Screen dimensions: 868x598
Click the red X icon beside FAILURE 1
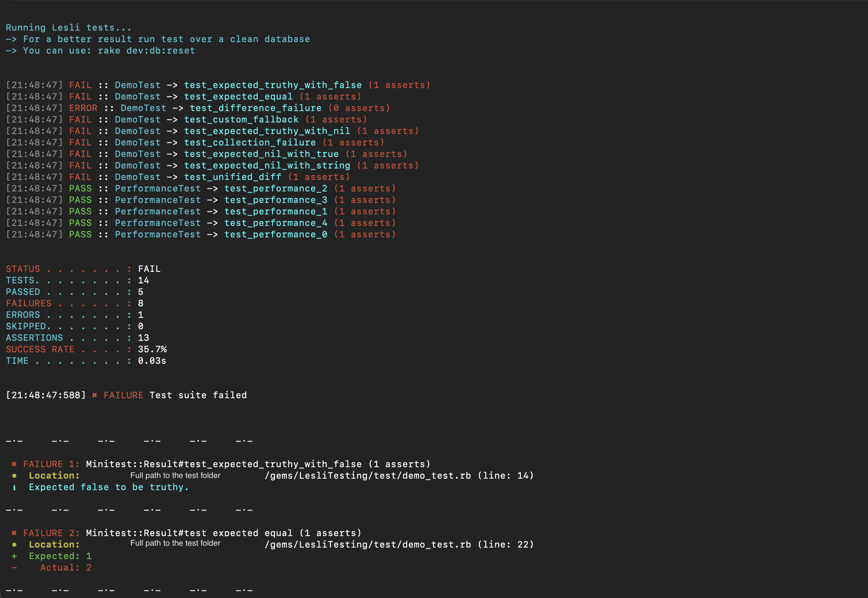pos(14,464)
